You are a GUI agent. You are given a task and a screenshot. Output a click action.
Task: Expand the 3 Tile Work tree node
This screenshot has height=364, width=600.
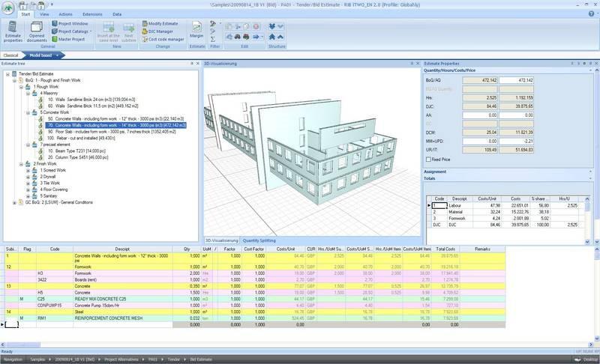(28, 183)
